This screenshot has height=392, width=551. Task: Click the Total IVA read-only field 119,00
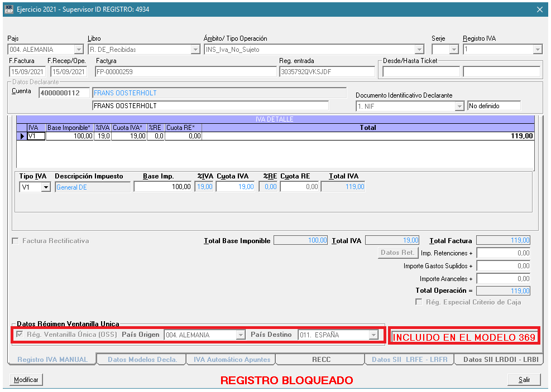click(343, 187)
